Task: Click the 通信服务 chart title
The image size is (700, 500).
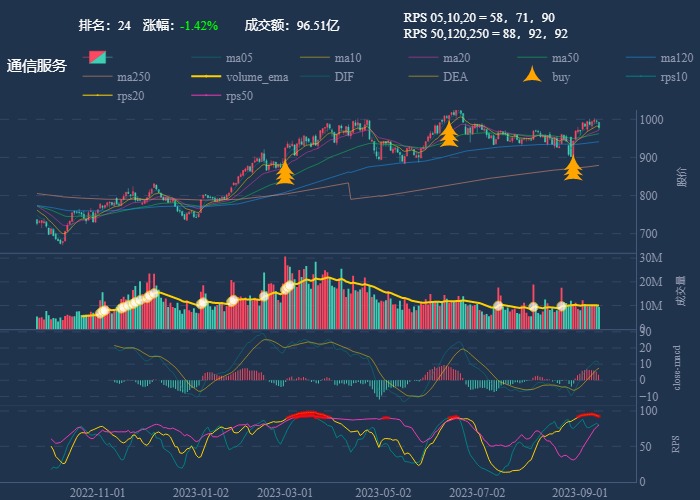Action: (37, 66)
